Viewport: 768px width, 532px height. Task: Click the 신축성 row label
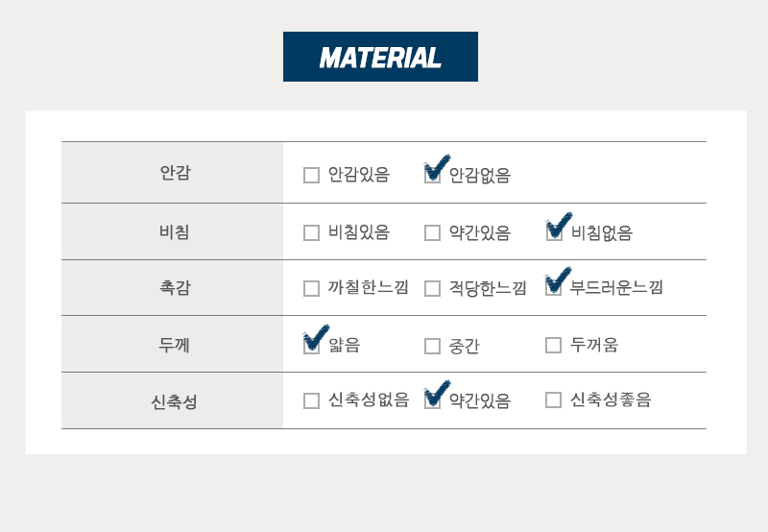175,401
